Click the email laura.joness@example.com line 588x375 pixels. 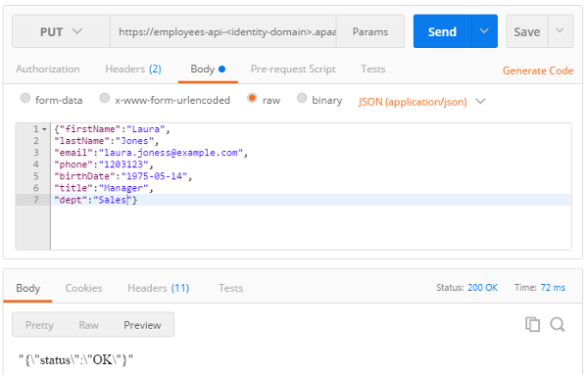point(151,153)
